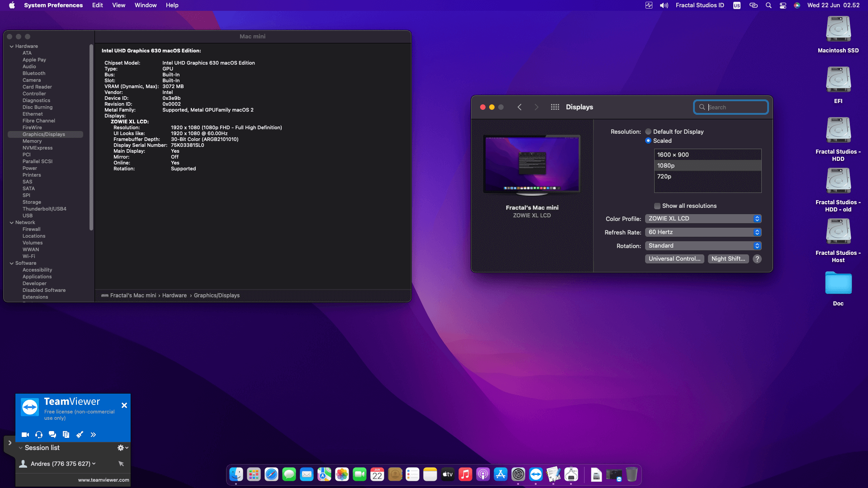Open Window menu
This screenshot has width=868, height=488.
click(x=146, y=5)
